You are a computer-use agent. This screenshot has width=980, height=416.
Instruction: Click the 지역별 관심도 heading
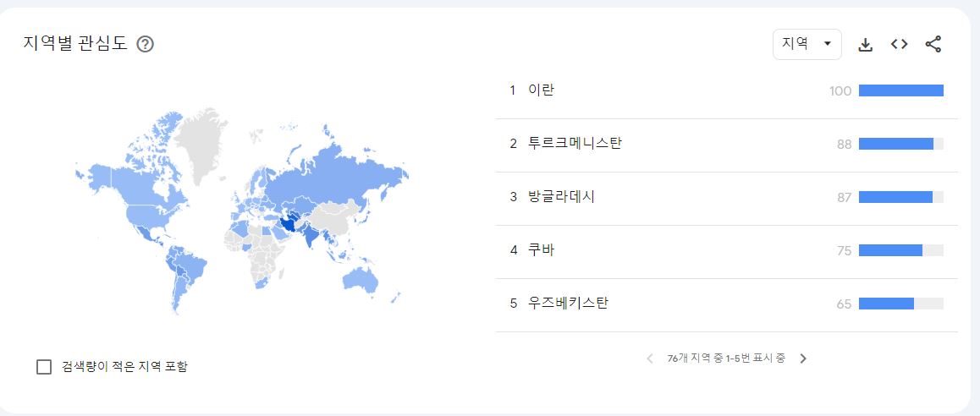pyautogui.click(x=75, y=44)
